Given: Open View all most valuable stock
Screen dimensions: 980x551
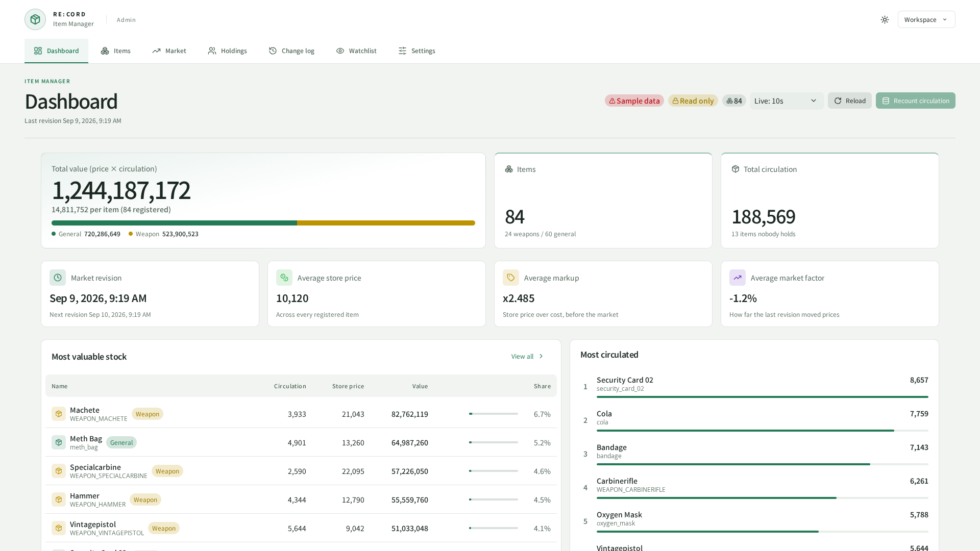Looking at the screenshot, I should click(x=528, y=357).
